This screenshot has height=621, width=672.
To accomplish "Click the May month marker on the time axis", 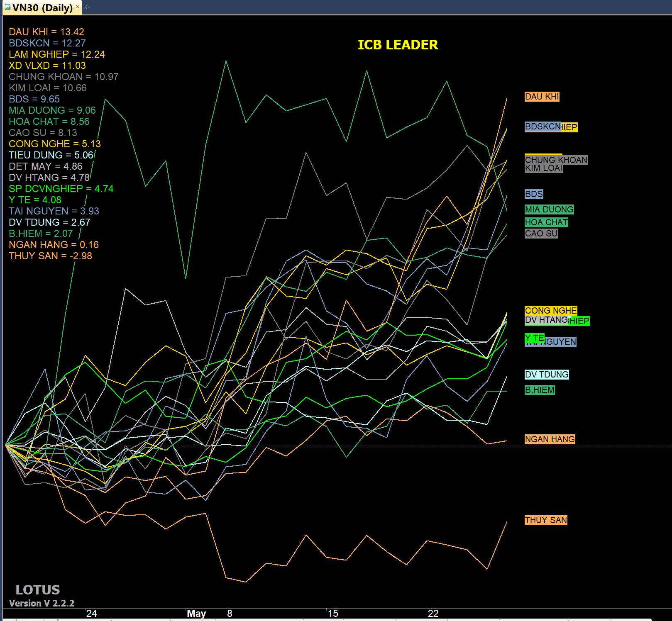I will coord(196,614).
